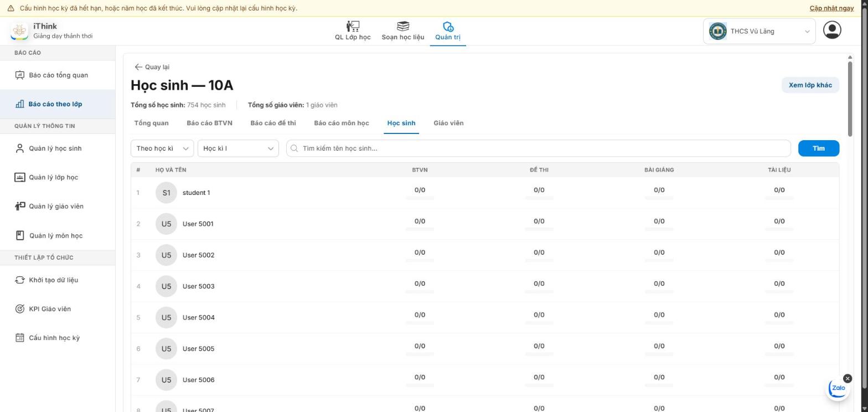This screenshot has width=868, height=412.
Task: Select User 5003 in the list
Action: pyautogui.click(x=198, y=286)
